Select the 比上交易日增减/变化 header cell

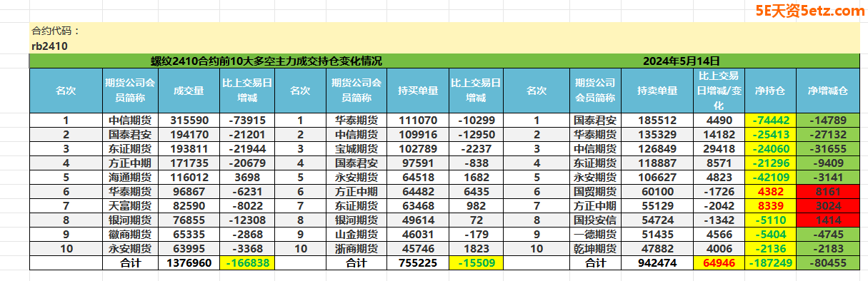pyautogui.click(x=719, y=91)
